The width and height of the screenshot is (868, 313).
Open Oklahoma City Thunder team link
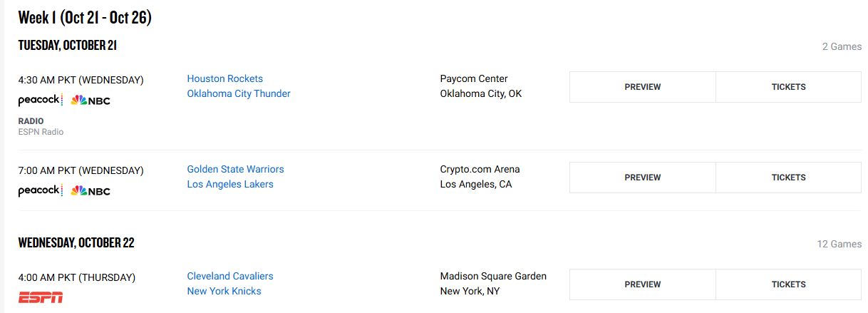point(239,93)
